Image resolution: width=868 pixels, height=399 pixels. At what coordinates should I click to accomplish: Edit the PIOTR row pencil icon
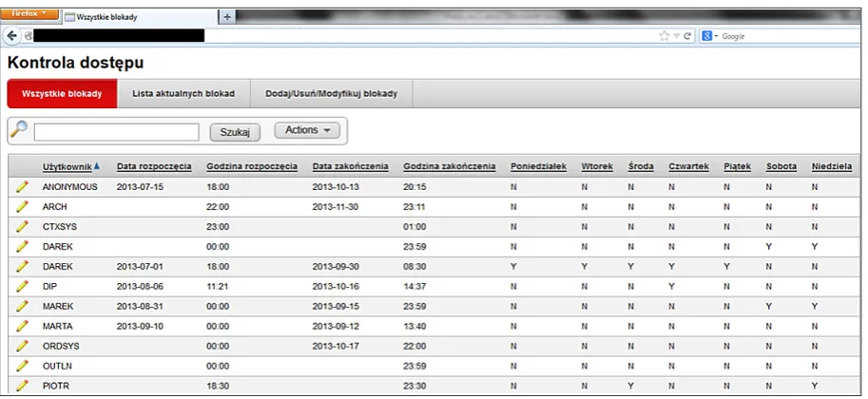pyautogui.click(x=22, y=387)
